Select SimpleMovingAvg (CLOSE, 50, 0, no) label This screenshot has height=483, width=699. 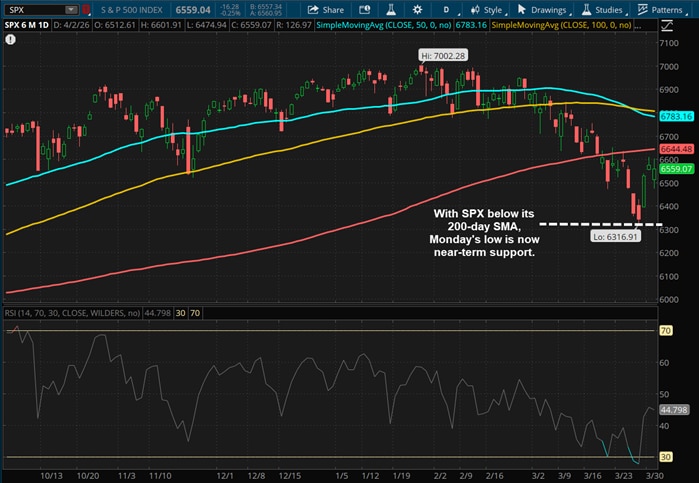[383, 25]
